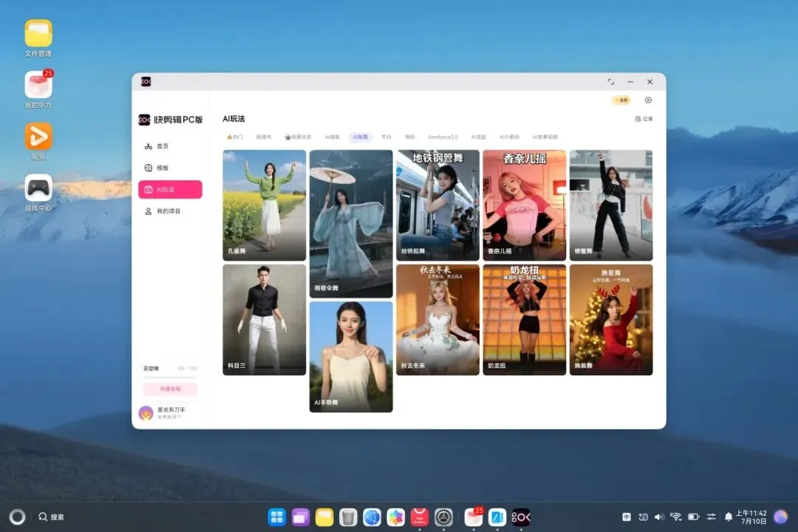
Task: Open the Wi-Fi status in the system tray
Action: coord(676,516)
